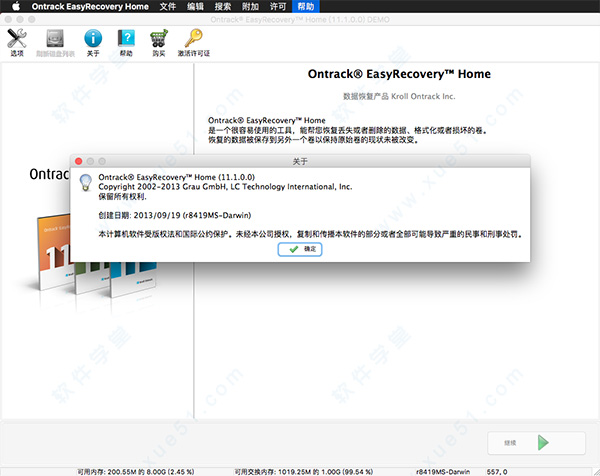Click the 创建日期: 2013/09/19 build text

point(174,215)
